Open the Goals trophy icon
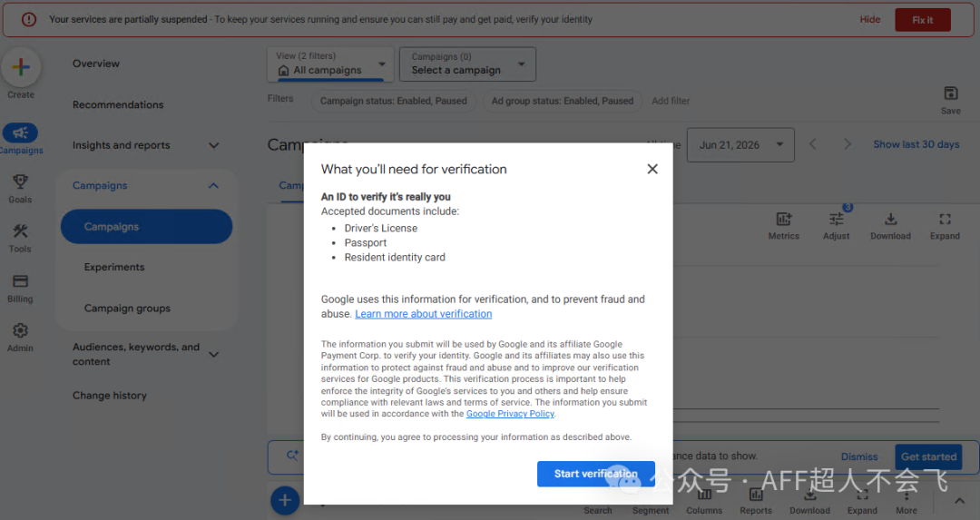The width and height of the screenshot is (980, 520). (x=20, y=182)
